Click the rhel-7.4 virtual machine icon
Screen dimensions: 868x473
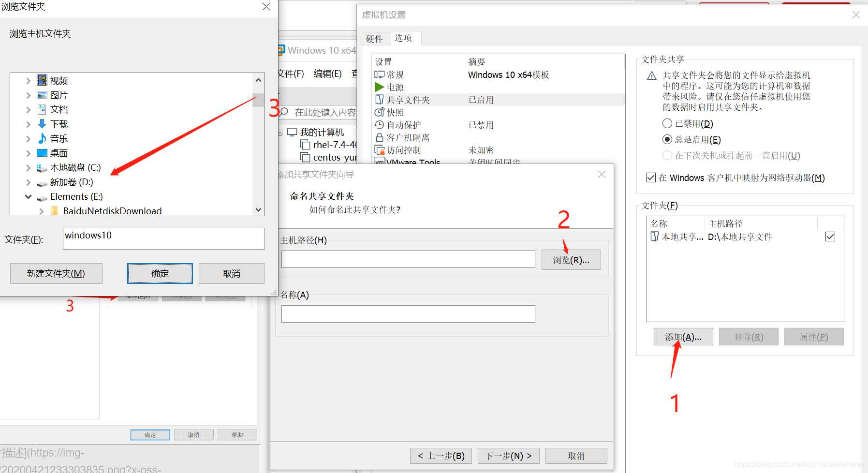[305, 145]
